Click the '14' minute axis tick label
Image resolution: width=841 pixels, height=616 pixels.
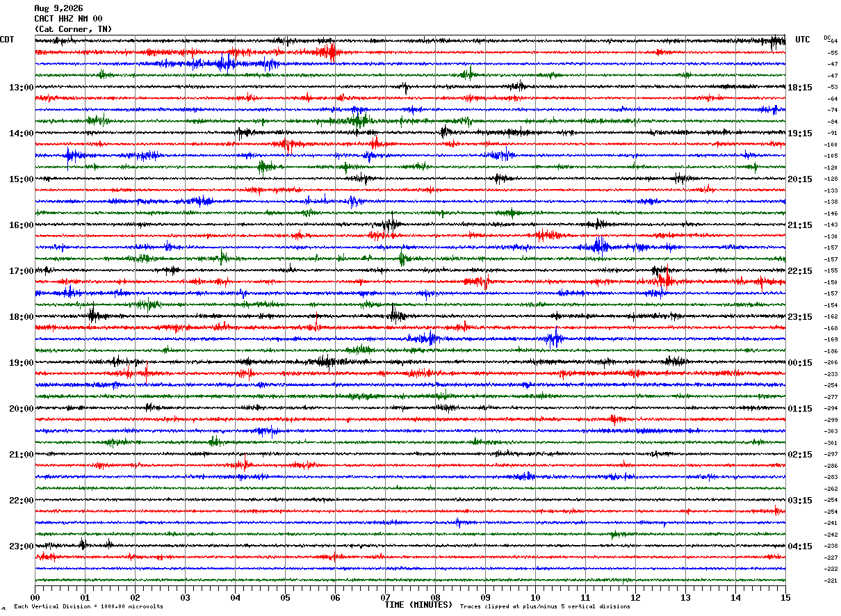735,598
